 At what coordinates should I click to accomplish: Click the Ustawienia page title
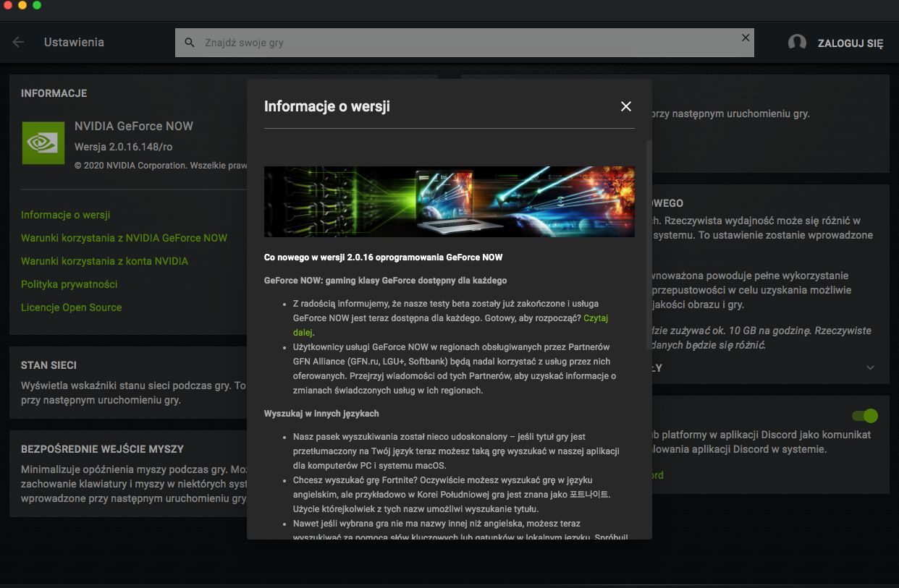point(74,42)
